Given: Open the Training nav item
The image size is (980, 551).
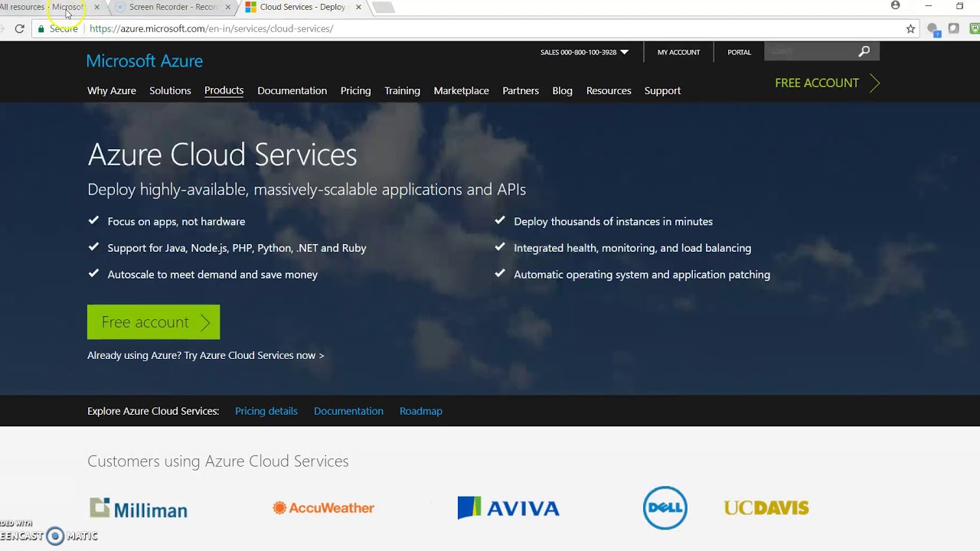Looking at the screenshot, I should click(402, 90).
